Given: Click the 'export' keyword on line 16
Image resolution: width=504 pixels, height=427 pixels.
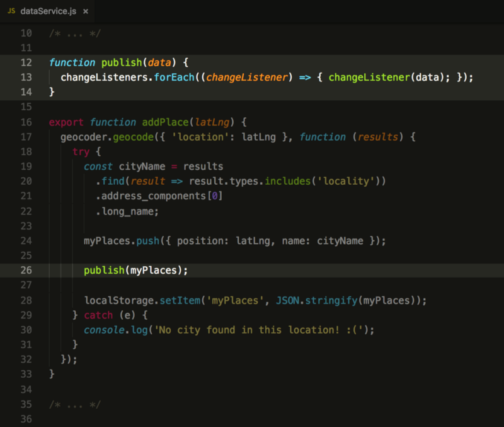Looking at the screenshot, I should tap(66, 122).
